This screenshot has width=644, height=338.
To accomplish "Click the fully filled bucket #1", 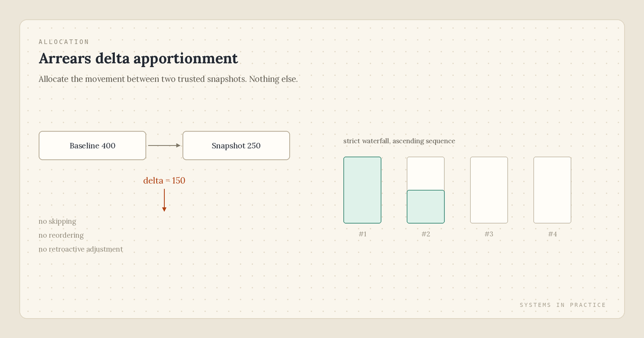I will pos(362,190).
